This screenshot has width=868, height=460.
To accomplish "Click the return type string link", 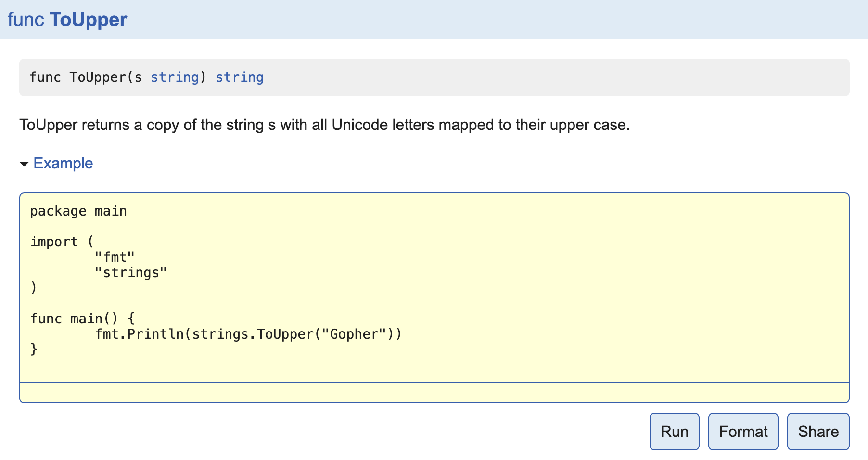I will tap(239, 77).
